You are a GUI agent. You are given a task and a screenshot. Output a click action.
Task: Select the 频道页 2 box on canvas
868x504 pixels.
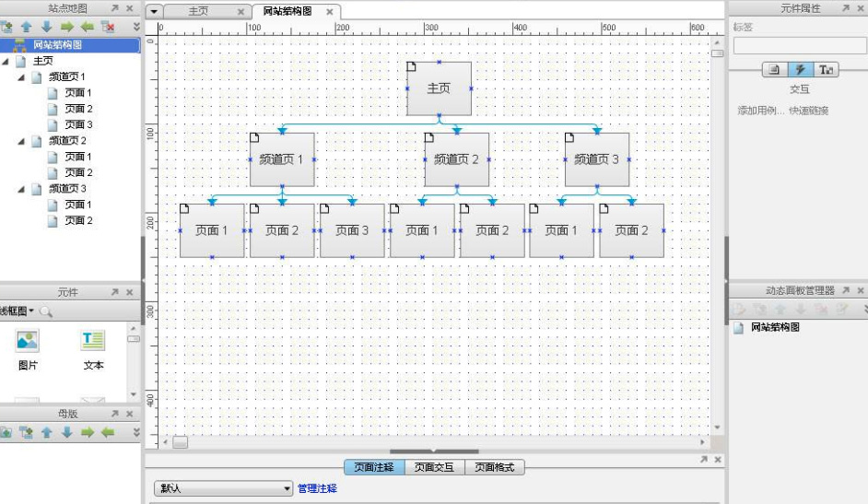[x=456, y=159]
